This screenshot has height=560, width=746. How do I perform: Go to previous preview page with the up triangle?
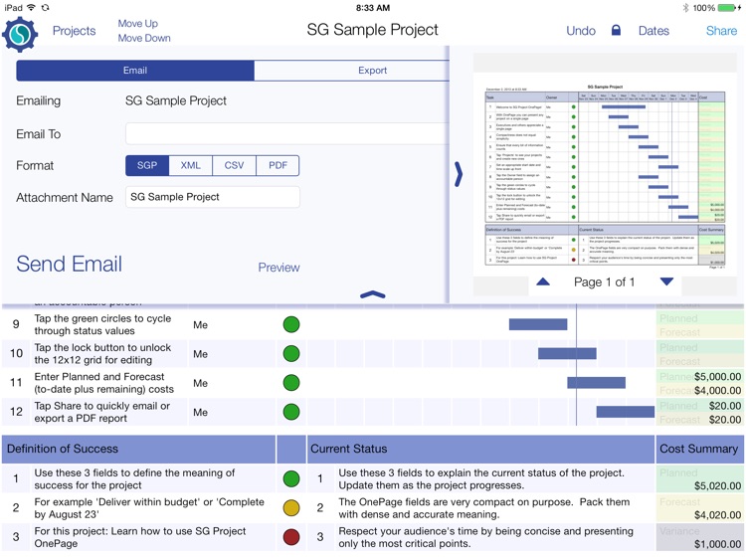[x=543, y=281]
